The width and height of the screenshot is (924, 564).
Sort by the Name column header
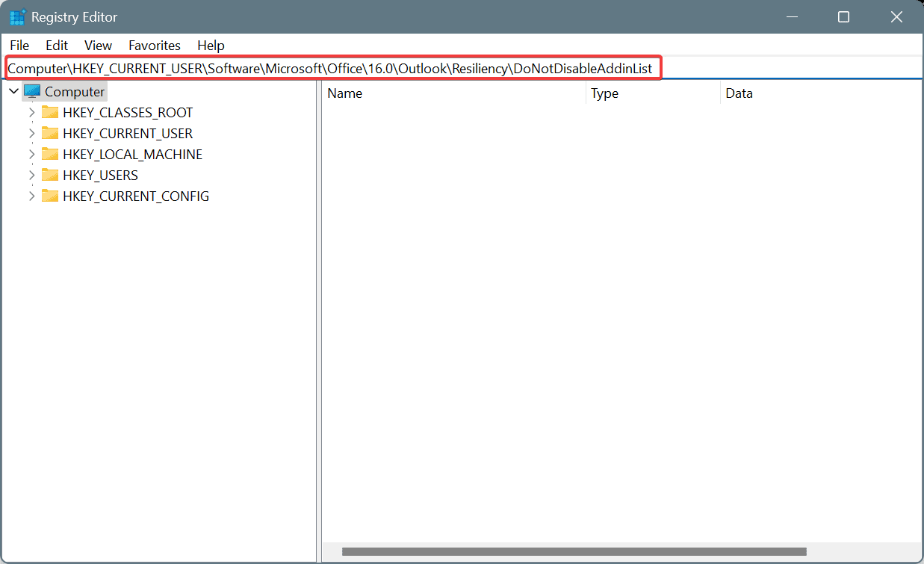(454, 93)
